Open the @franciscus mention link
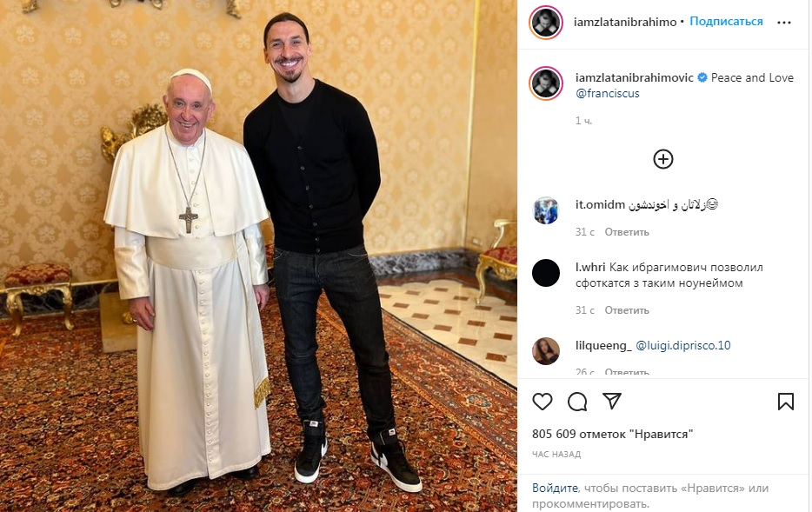The width and height of the screenshot is (812, 512). click(608, 94)
